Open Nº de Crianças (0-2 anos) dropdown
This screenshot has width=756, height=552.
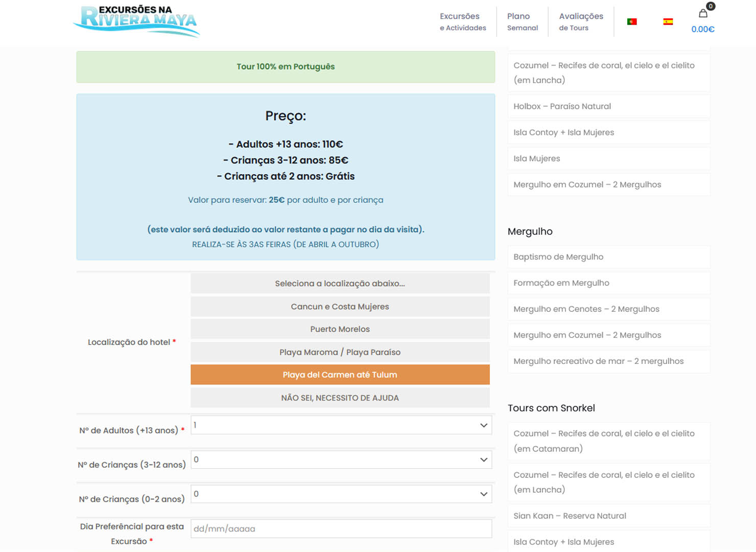341,494
